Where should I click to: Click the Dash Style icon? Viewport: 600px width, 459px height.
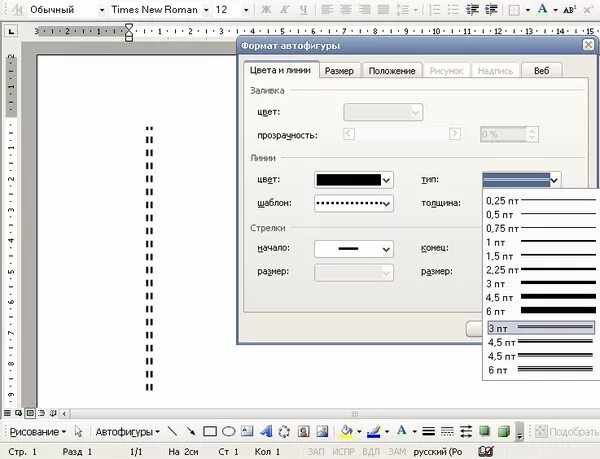(x=447, y=431)
